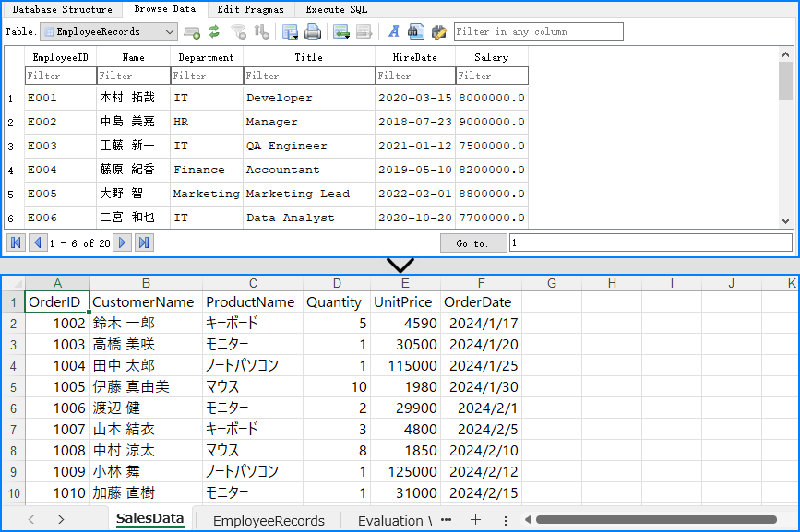
Task: Click the refresh table data icon
Action: click(x=214, y=31)
